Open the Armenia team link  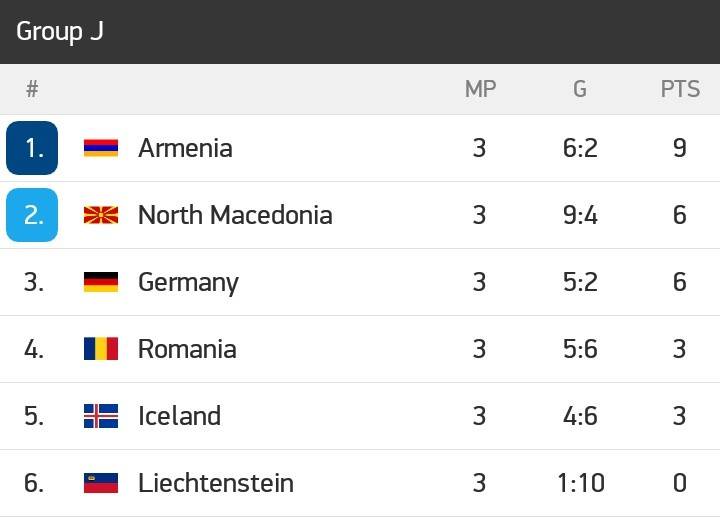186,148
